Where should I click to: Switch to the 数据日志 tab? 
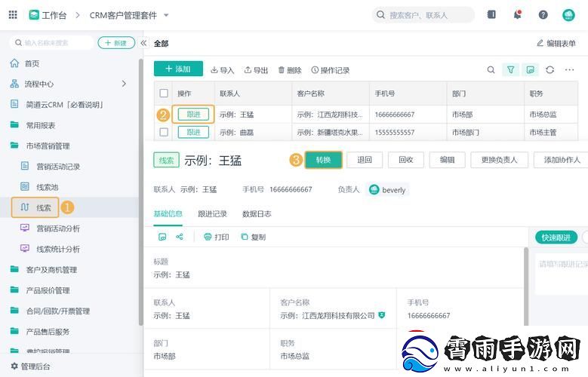257,214
